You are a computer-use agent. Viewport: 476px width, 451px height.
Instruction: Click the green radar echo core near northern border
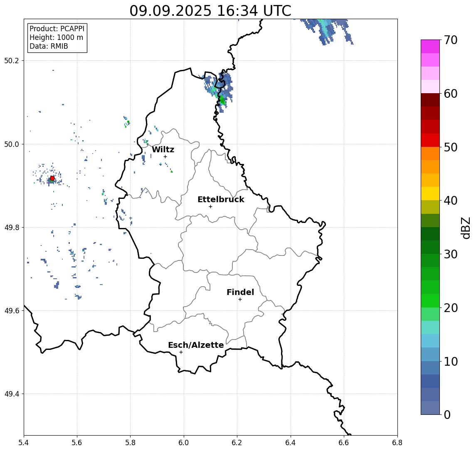[x=222, y=100]
